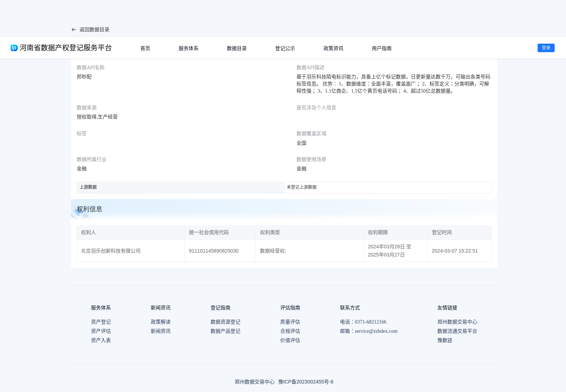The image size is (566, 392).
Task: Click the 数据所属行业 label
Action: (92, 159)
